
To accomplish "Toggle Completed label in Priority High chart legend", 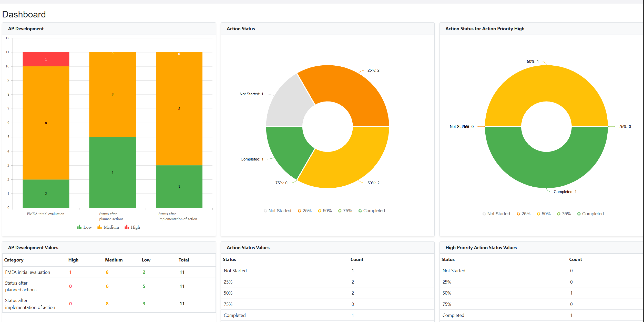I will 592,214.
